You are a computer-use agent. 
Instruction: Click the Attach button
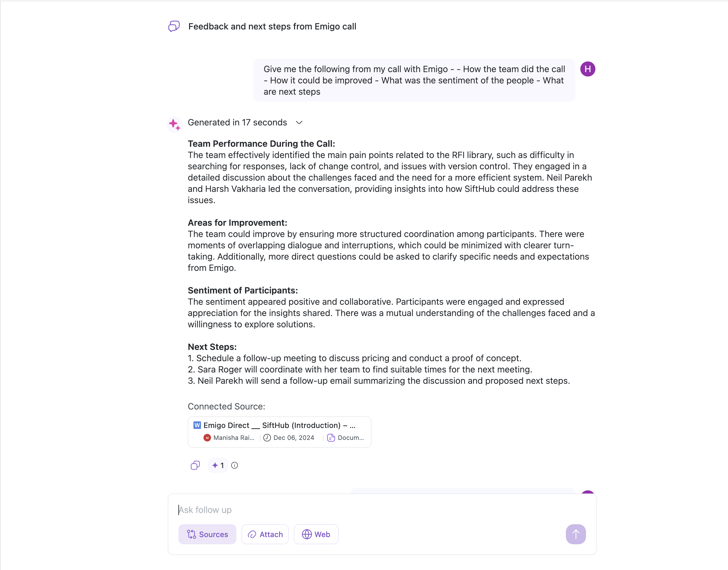coord(265,534)
